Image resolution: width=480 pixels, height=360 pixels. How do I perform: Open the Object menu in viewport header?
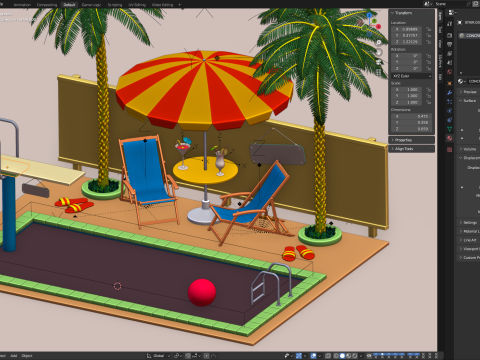pos(27,356)
